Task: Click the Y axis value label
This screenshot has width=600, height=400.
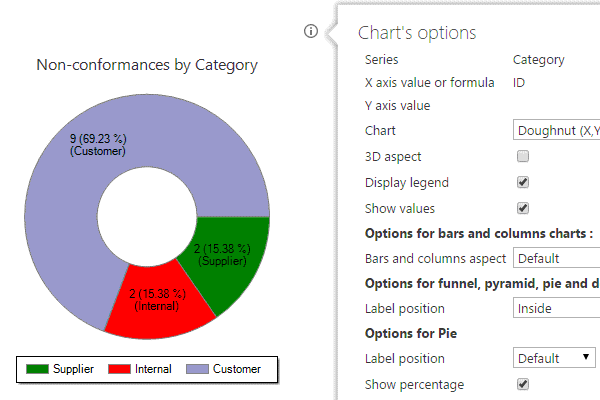Action: pyautogui.click(x=398, y=106)
